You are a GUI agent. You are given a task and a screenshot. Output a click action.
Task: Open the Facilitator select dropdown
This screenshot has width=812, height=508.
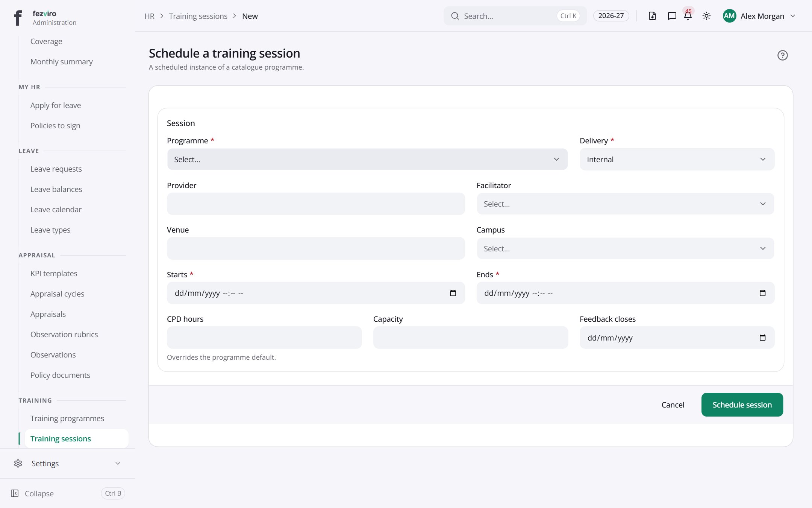click(625, 204)
